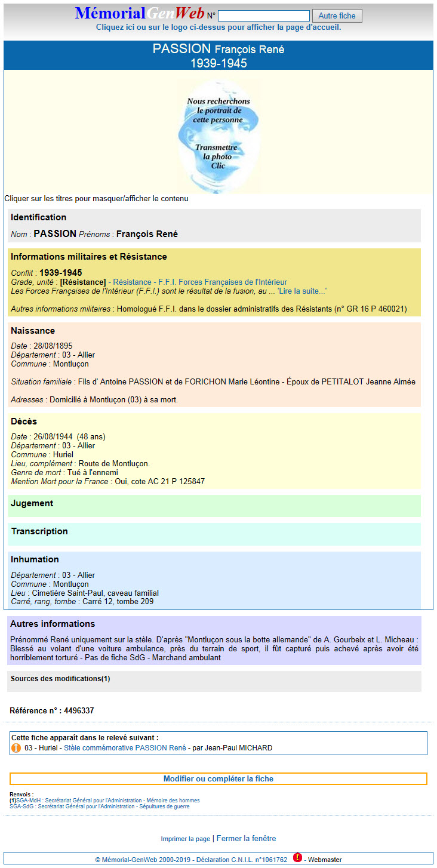Click Modifier ou compléter la fiche
The width and height of the screenshot is (437, 868).
219,779
